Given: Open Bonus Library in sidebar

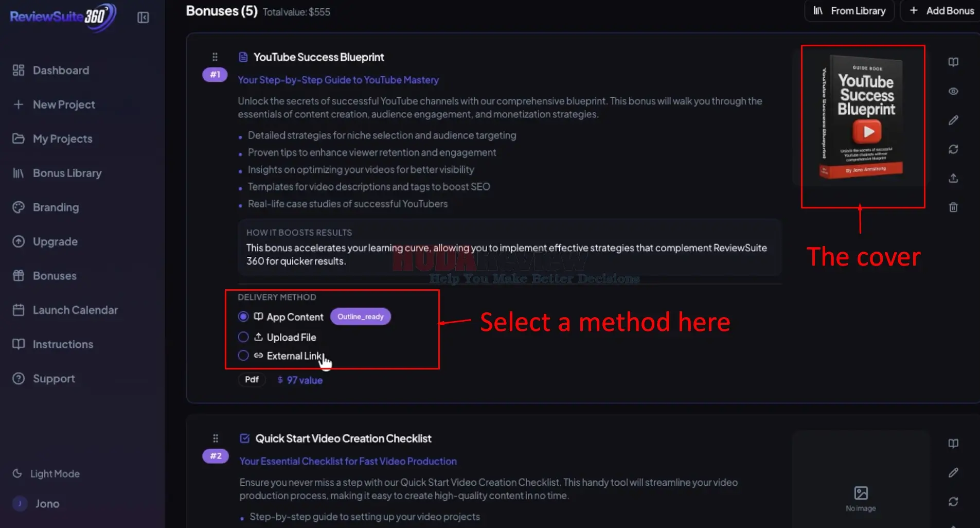Looking at the screenshot, I should (67, 173).
